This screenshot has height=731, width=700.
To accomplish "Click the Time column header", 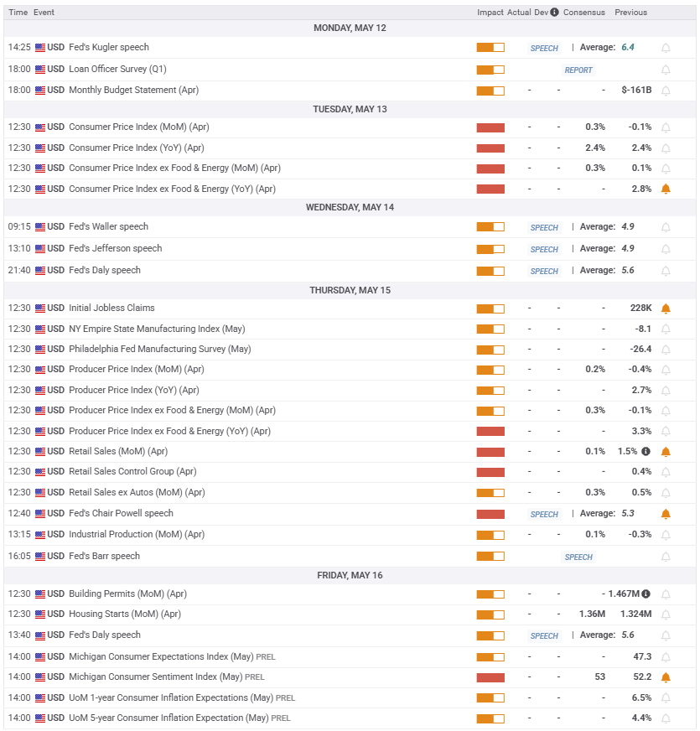I will 18,12.
